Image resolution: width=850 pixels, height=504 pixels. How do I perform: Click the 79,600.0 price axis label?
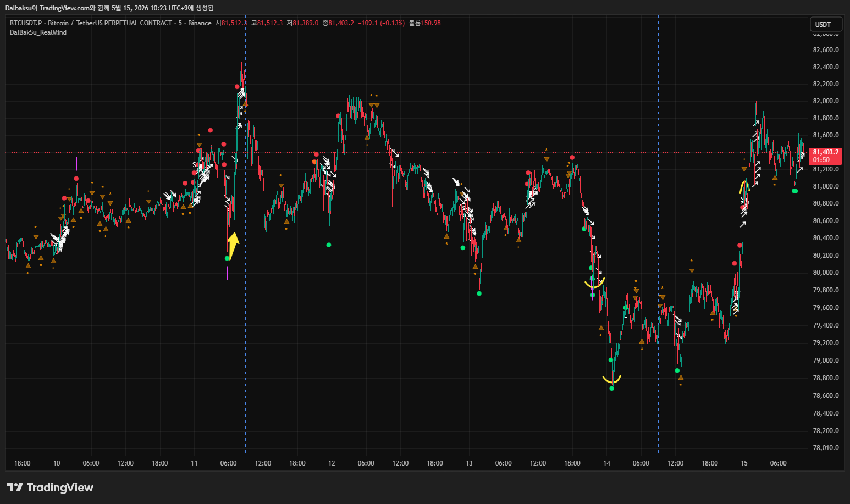[826, 308]
